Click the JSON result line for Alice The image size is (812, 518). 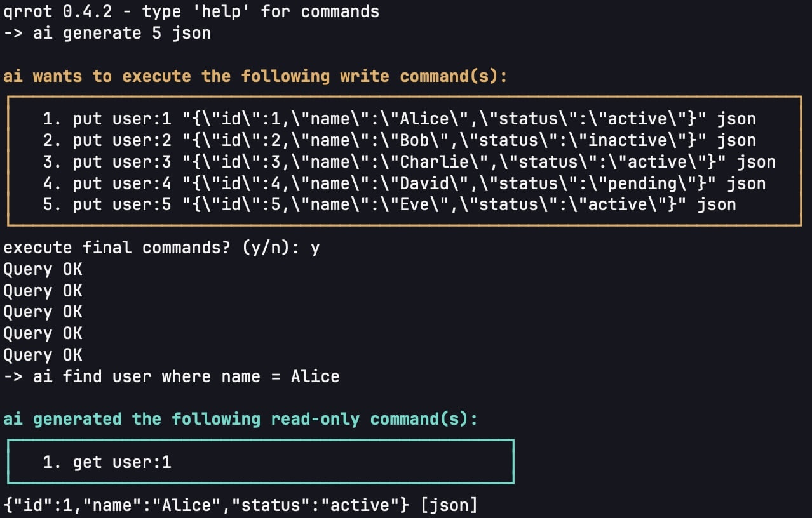(240, 505)
